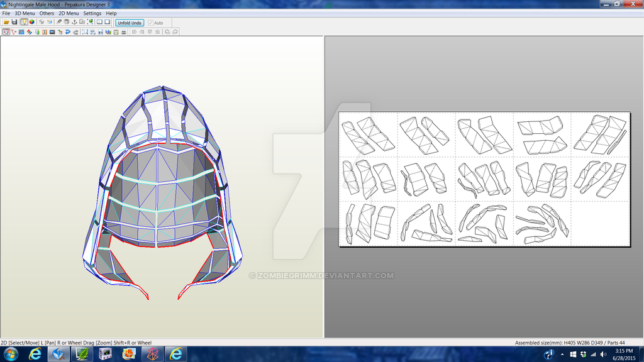
Task: Click the dashed selection rectangle icon
Action: 85,32
